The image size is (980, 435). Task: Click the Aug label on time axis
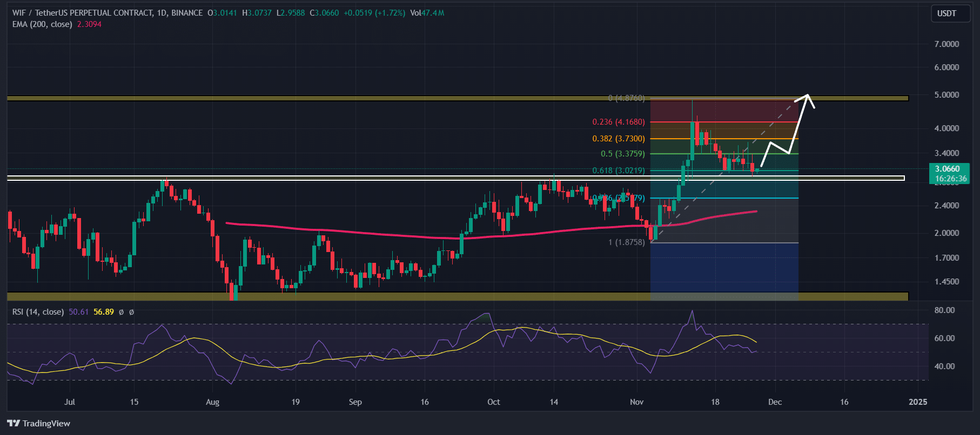click(x=213, y=402)
